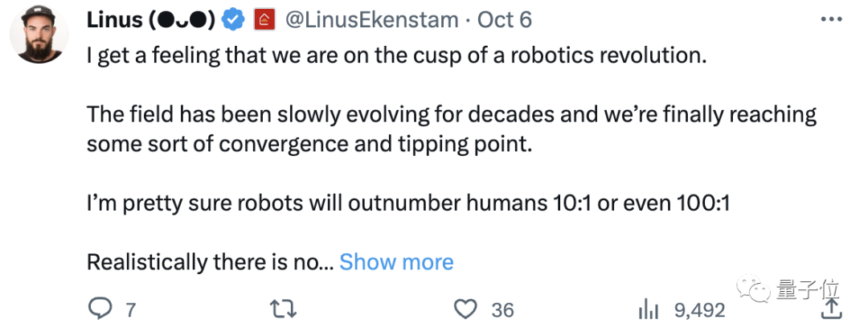
Task: Expand the tweet with Show more
Action: pyautogui.click(x=396, y=262)
